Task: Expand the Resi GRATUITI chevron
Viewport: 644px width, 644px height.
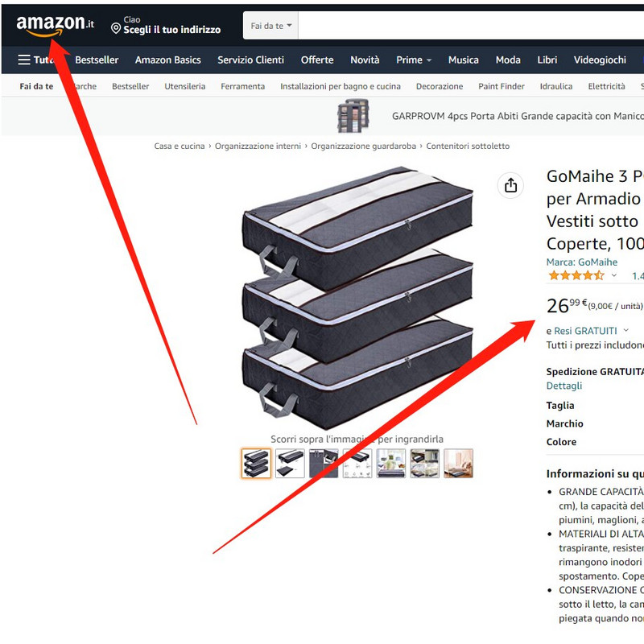Action: [x=626, y=330]
